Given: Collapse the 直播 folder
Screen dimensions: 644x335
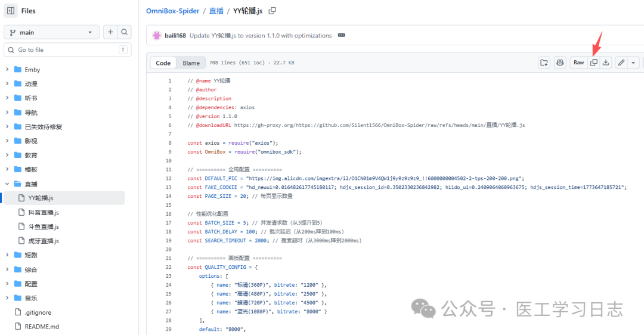Looking at the screenshot, I should [x=7, y=184].
